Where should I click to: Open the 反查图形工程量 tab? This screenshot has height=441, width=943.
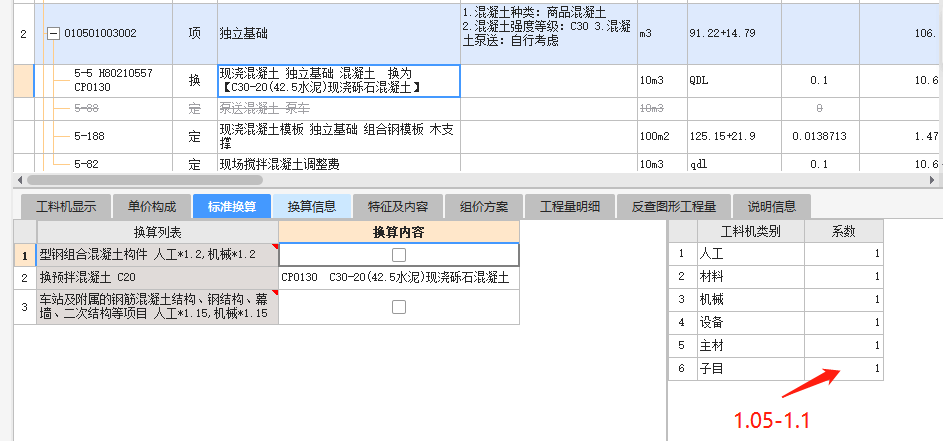point(674,207)
